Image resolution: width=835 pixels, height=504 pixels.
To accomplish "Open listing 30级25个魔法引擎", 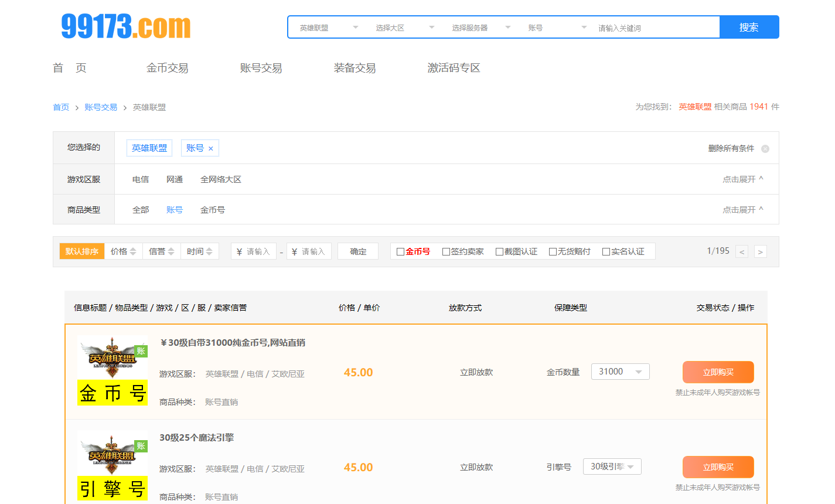I will click(197, 438).
